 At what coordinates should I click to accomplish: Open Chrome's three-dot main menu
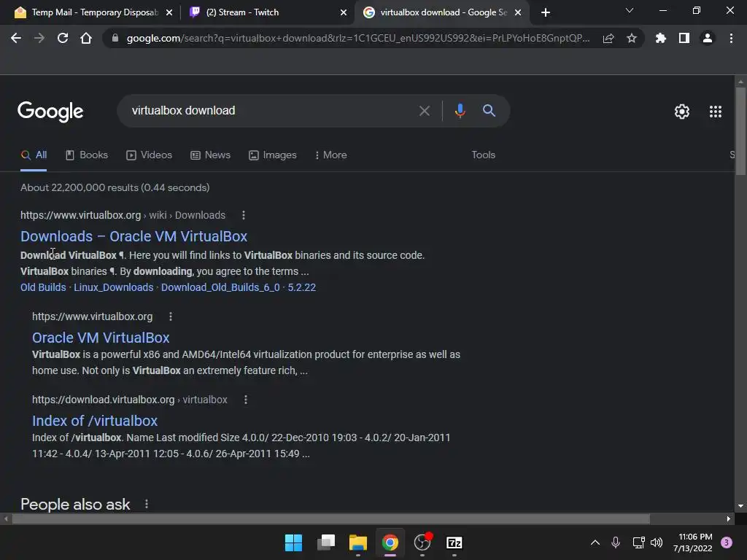tap(731, 38)
